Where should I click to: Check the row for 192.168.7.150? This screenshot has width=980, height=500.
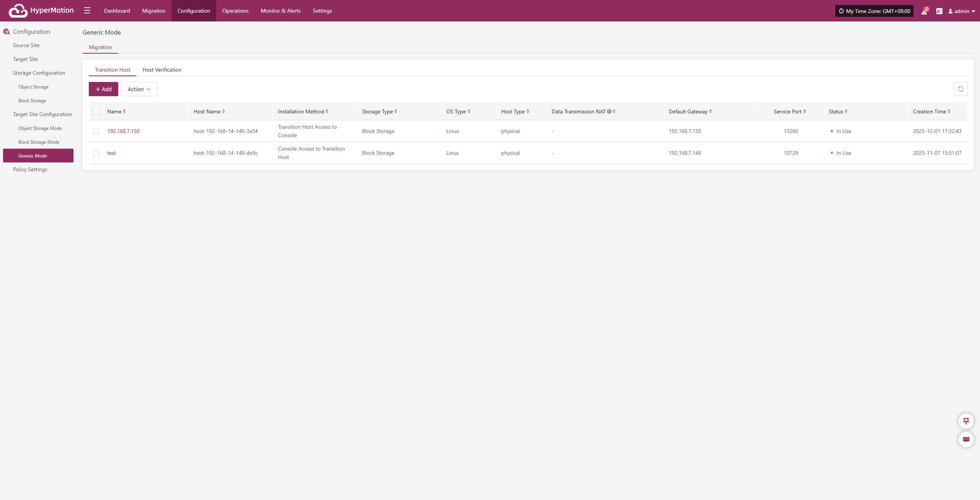click(x=96, y=131)
